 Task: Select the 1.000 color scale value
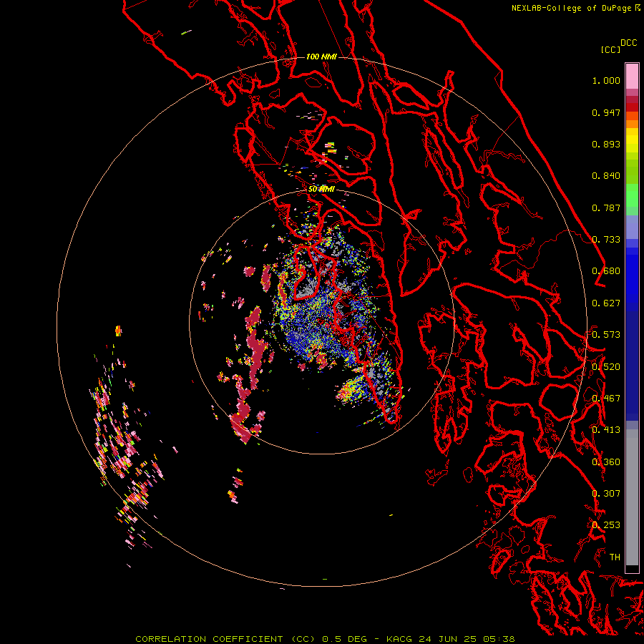606,80
